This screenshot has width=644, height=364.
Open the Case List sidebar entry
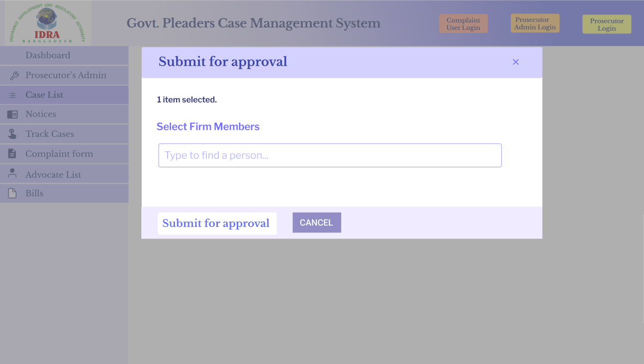tap(64, 95)
